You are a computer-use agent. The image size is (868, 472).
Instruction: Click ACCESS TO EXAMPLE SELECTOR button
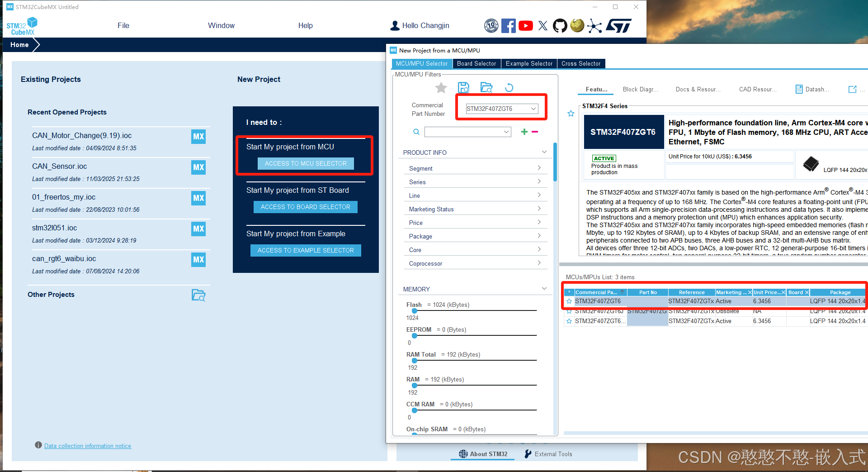pyautogui.click(x=306, y=250)
